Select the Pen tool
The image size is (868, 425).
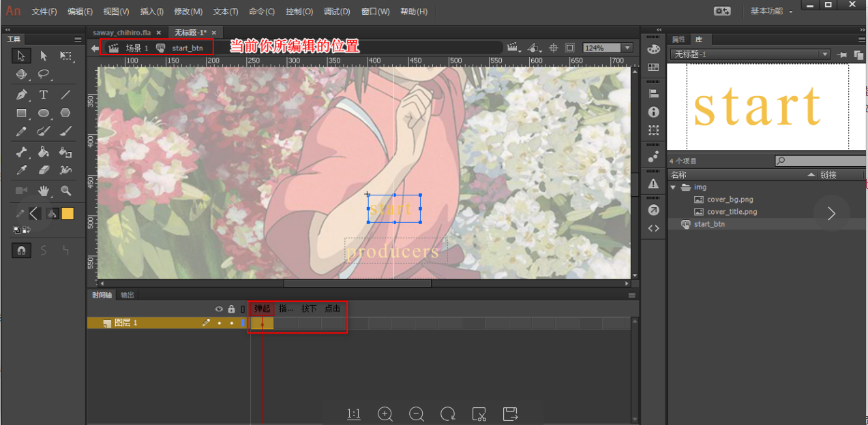(21, 95)
